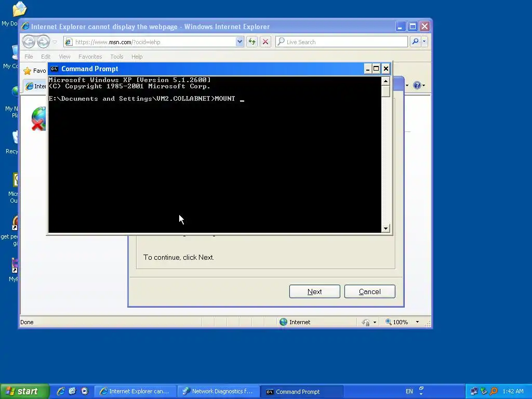Click the Done status text
Viewport: 532px width, 399px height.
(27, 322)
